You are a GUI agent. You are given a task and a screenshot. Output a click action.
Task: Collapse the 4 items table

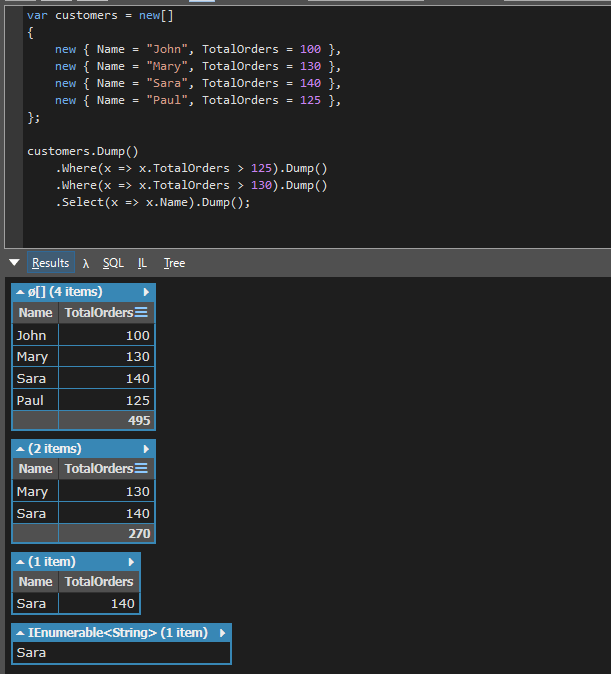20,292
